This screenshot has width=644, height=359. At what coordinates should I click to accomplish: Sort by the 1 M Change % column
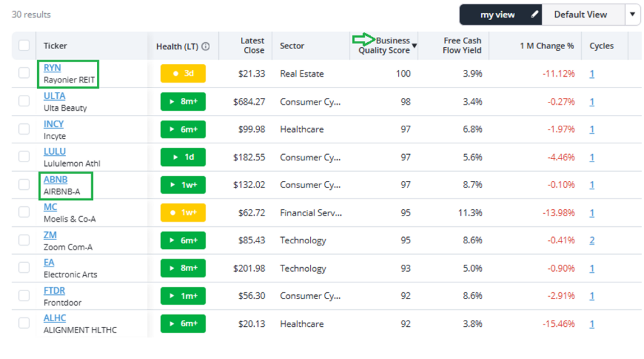click(x=547, y=46)
